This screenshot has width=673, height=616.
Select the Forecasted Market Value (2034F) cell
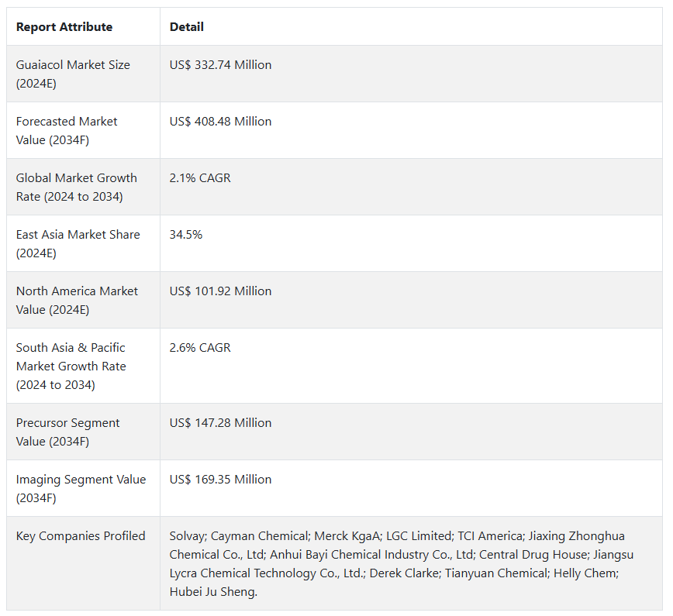pos(67,131)
